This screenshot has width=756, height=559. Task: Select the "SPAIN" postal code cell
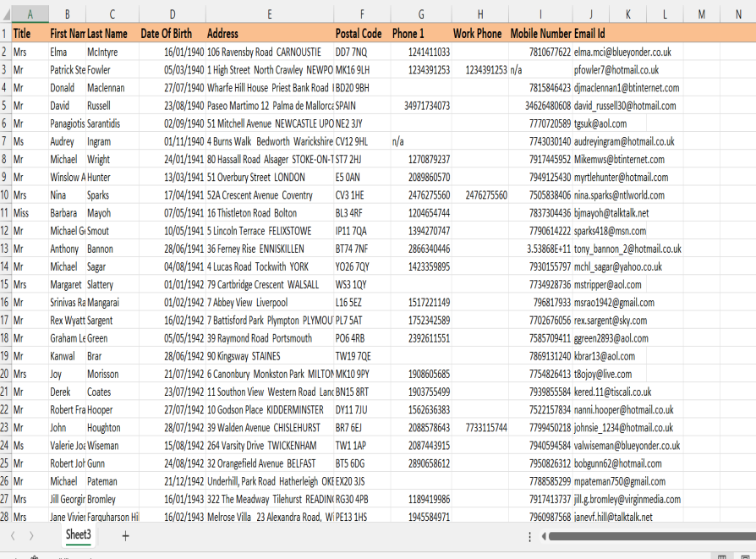(362, 106)
